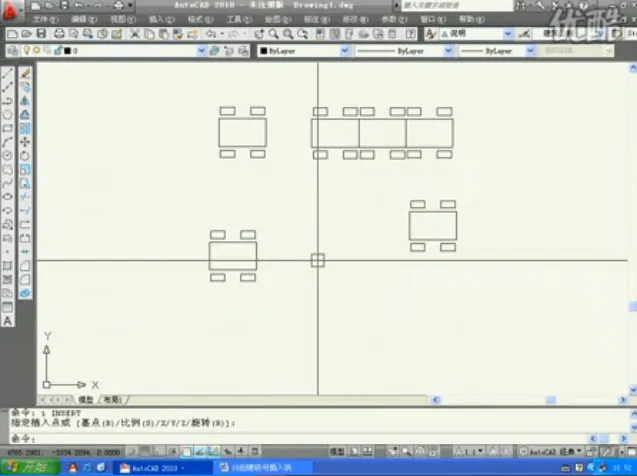This screenshot has width=637, height=476.
Task: Click the New drawing icon in the Standard toolbar
Action: (13, 34)
